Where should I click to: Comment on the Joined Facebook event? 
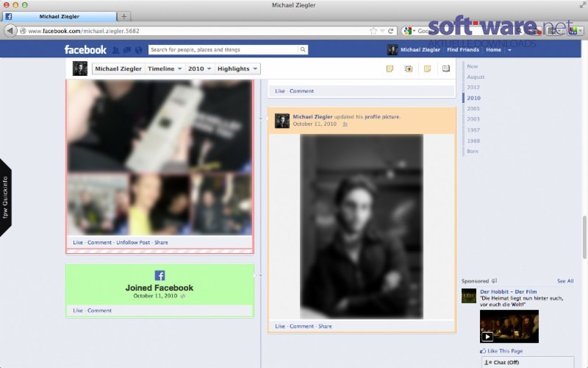pyautogui.click(x=99, y=311)
